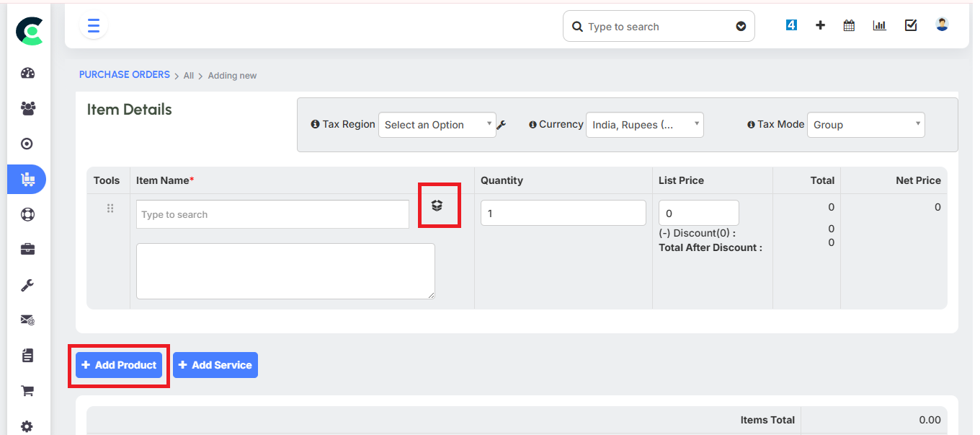Image resolution: width=980 pixels, height=435 pixels.
Task: Expand the Currency selector showing India, Rupees
Action: [x=644, y=124]
